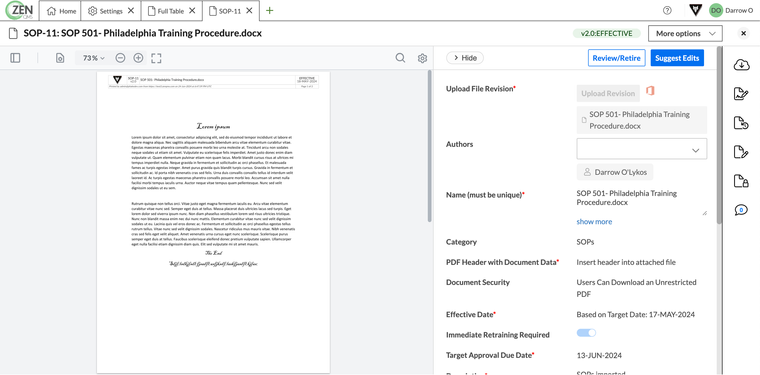Screen dimensions: 760x375
Task: Click the attached SOP 501 docx file chip
Action: click(x=642, y=120)
